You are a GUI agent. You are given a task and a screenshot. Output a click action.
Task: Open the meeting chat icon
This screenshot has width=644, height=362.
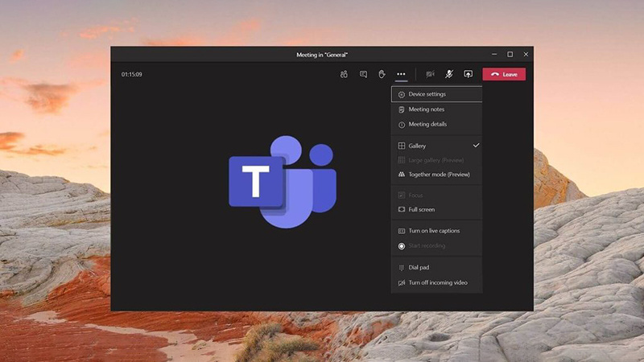pyautogui.click(x=363, y=74)
